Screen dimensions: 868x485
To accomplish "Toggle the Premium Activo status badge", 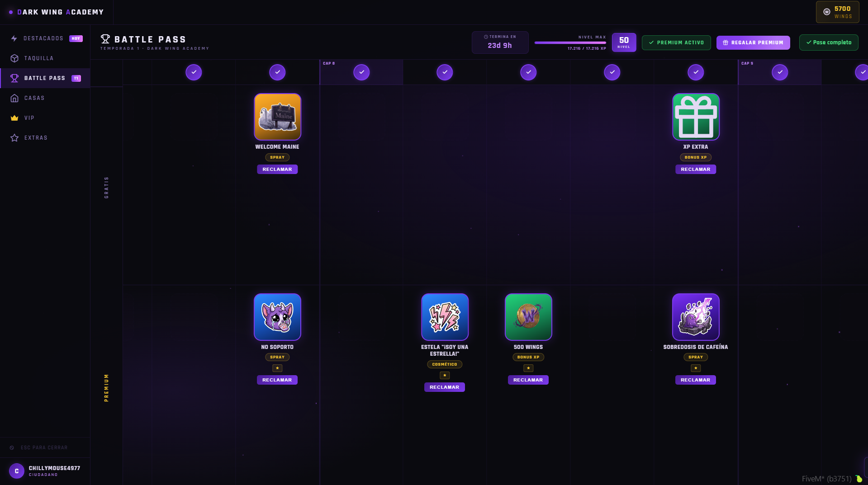I will coord(676,42).
